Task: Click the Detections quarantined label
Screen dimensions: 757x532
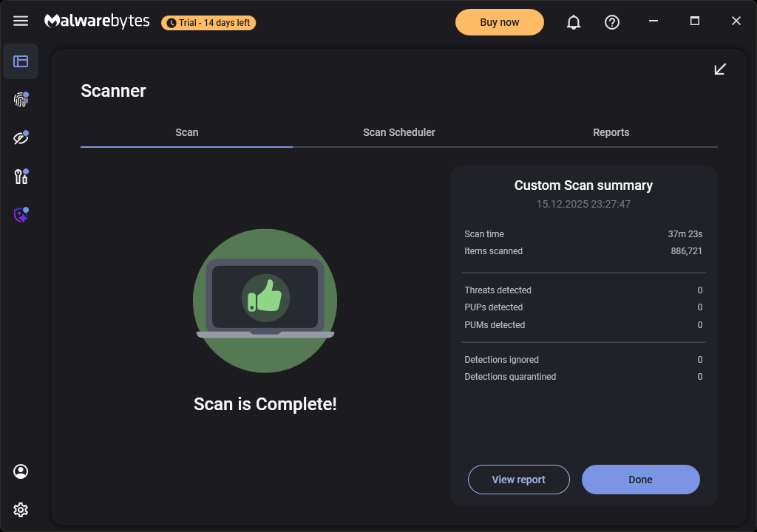Action: (510, 377)
